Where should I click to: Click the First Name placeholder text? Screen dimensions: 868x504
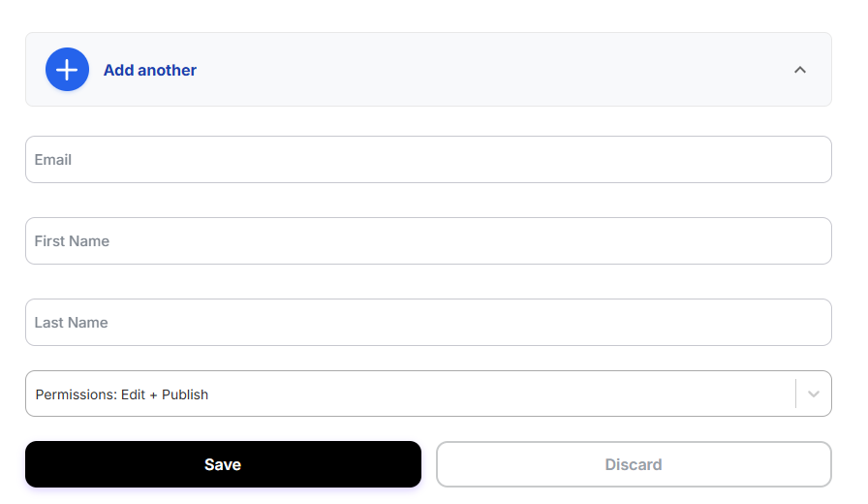pyautogui.click(x=72, y=241)
